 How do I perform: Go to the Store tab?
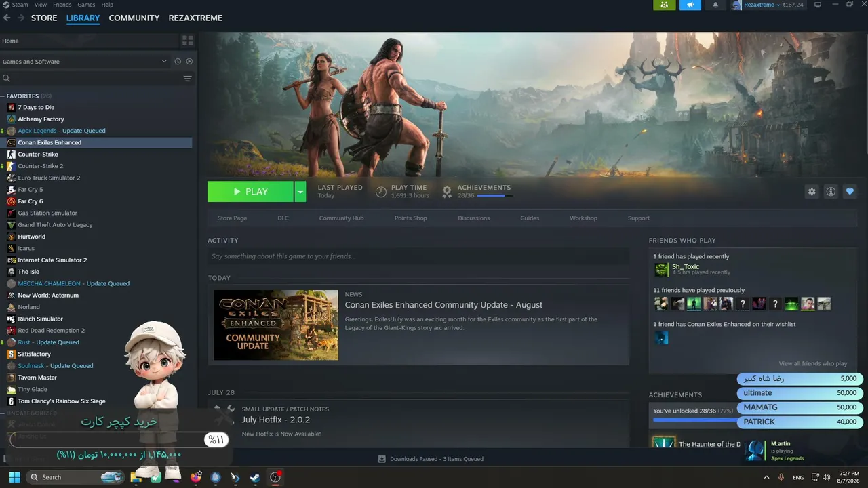(x=44, y=18)
